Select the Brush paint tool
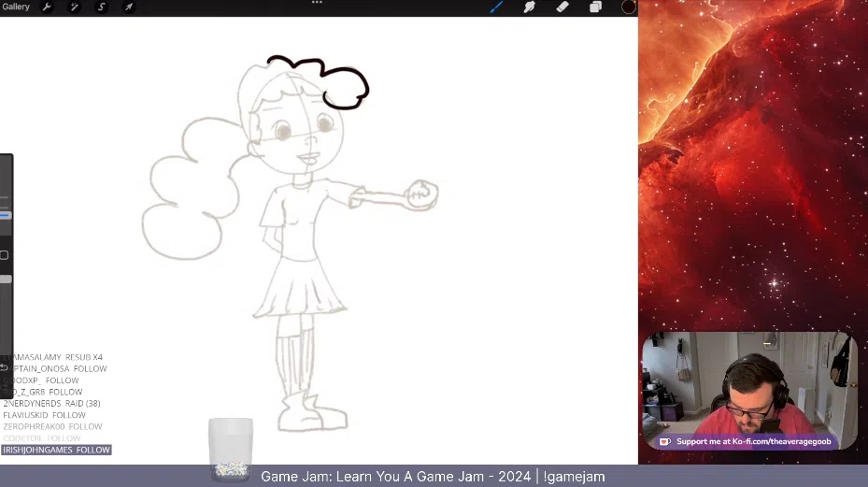 497,7
